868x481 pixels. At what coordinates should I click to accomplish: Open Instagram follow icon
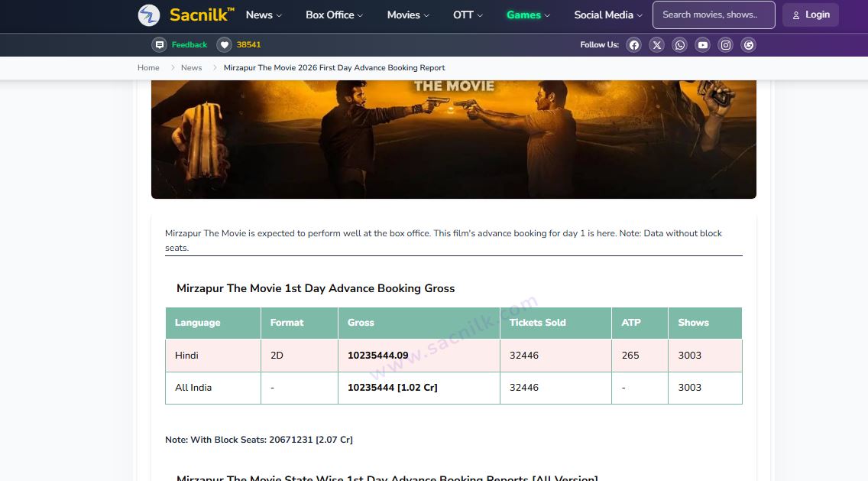pyautogui.click(x=726, y=45)
